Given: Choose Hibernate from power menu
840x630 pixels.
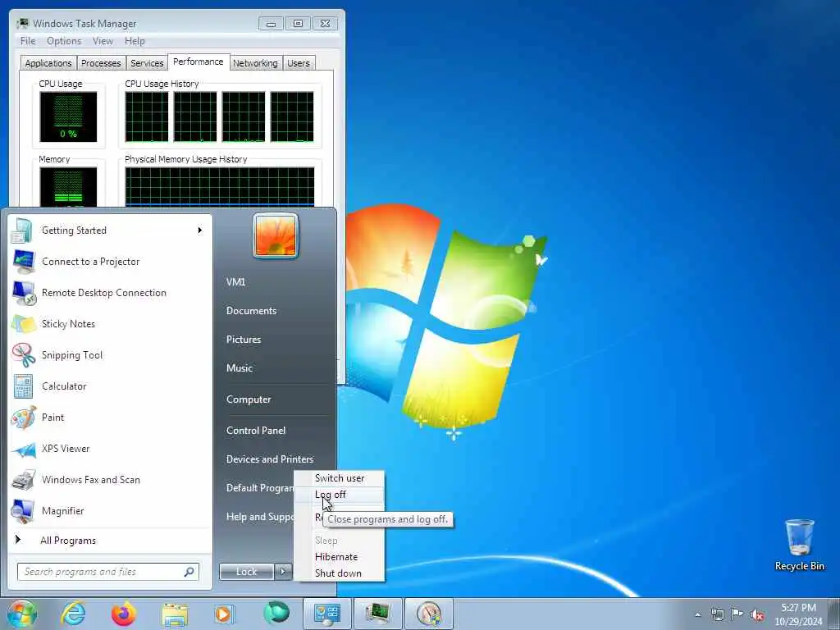Looking at the screenshot, I should click(340, 557).
